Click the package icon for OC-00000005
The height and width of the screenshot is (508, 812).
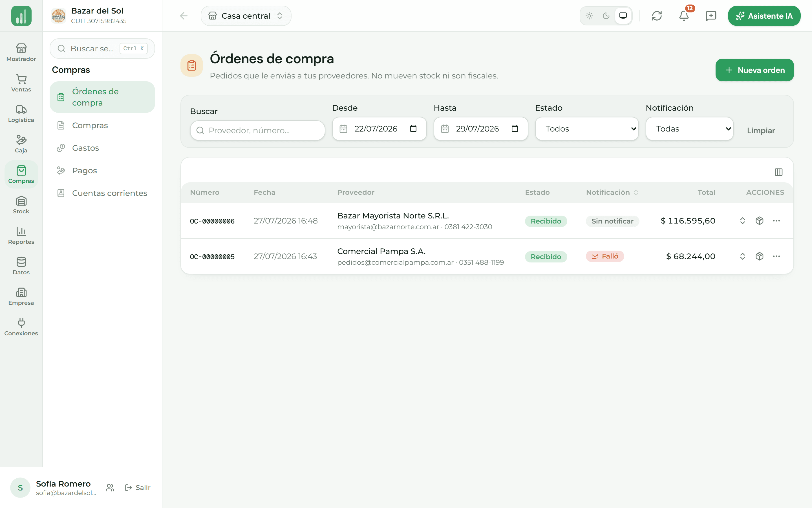point(759,256)
